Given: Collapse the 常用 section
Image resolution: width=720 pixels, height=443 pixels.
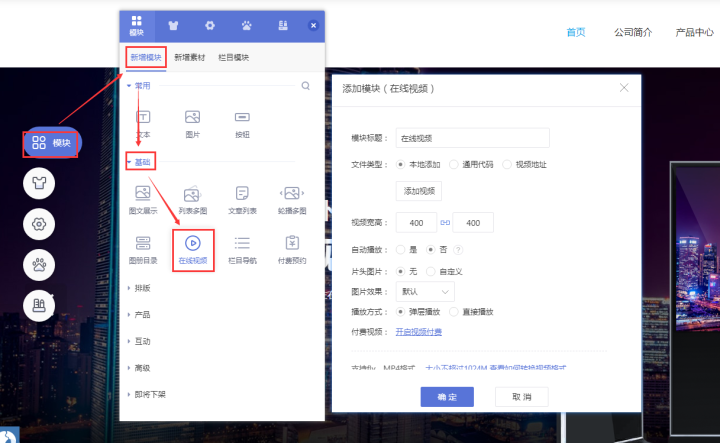Looking at the screenshot, I should click(139, 86).
